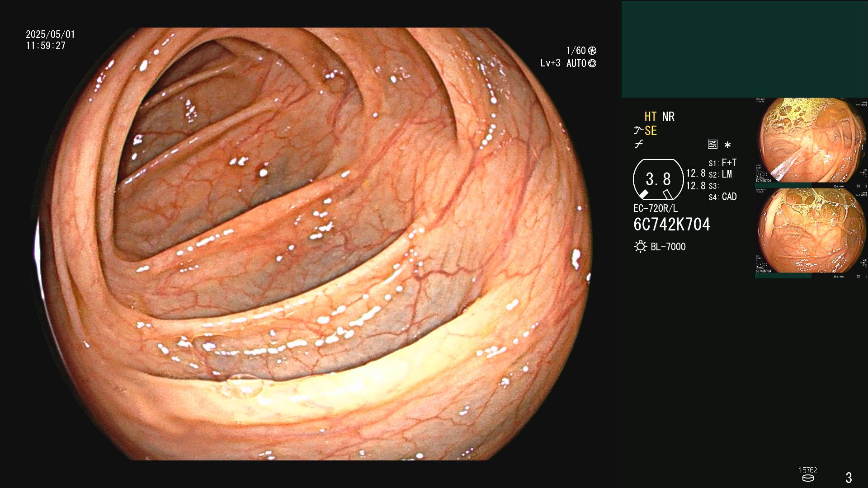868x488 pixels.
Task: Click the yellow SE label
Action: click(651, 131)
